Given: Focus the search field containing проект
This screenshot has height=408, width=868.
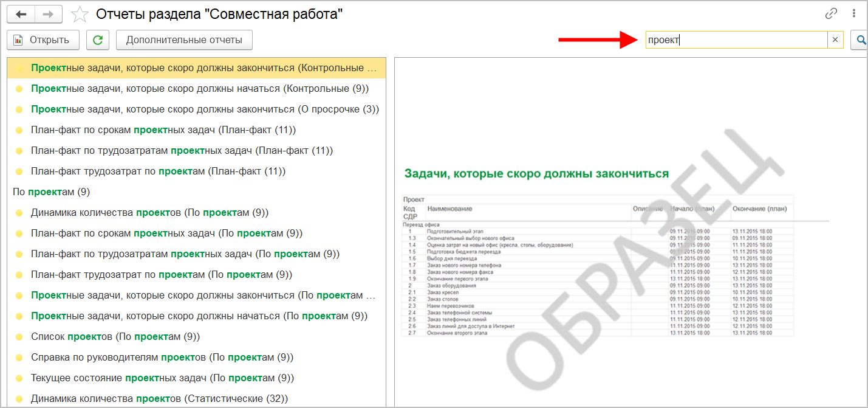Looking at the screenshot, I should point(736,40).
